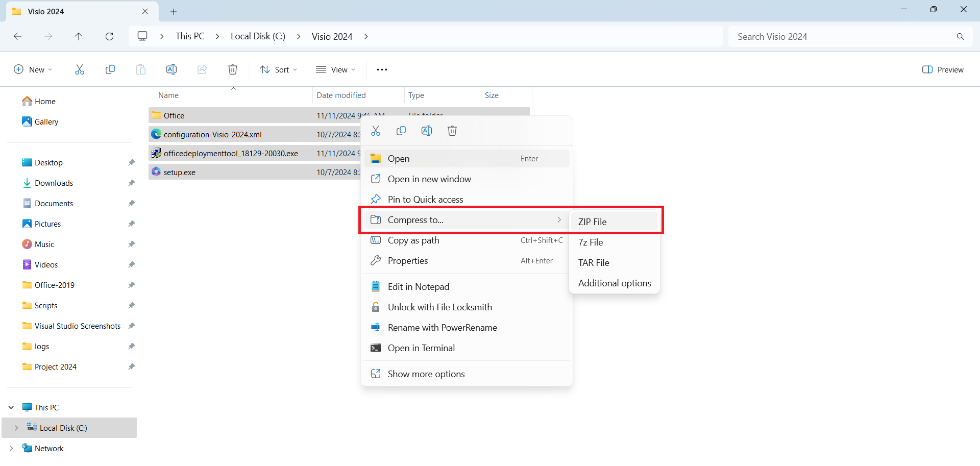This screenshot has height=466, width=980.
Task: Unpin Desktop using its pin icon
Action: [131, 162]
